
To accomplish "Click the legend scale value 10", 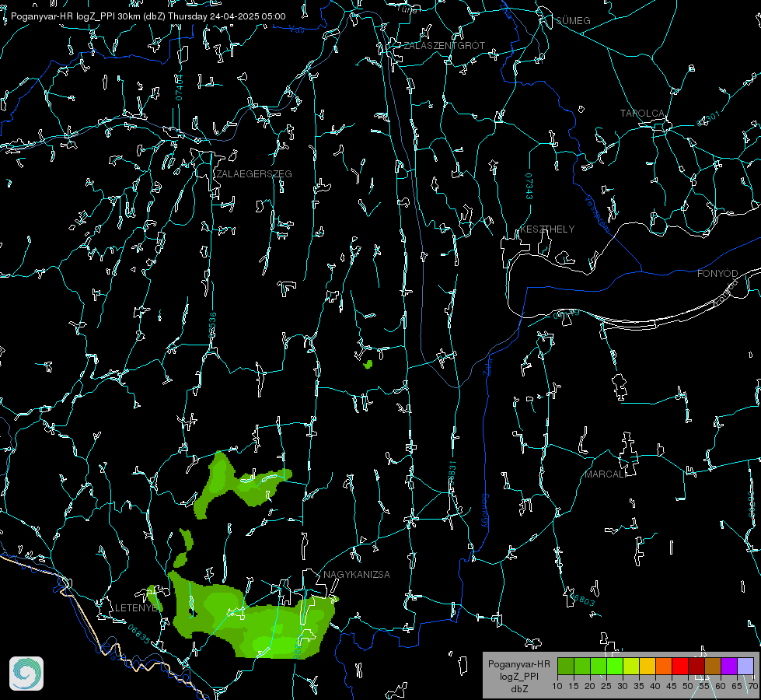I will [557, 686].
